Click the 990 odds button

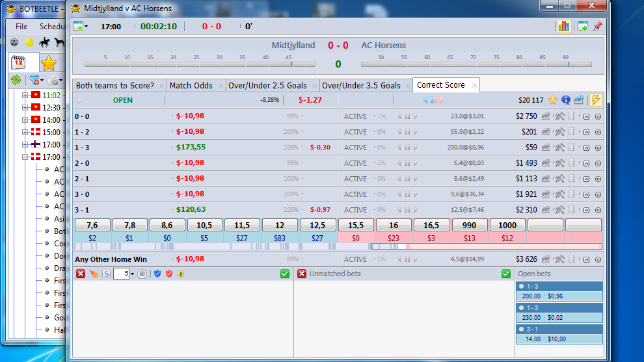[469, 225]
